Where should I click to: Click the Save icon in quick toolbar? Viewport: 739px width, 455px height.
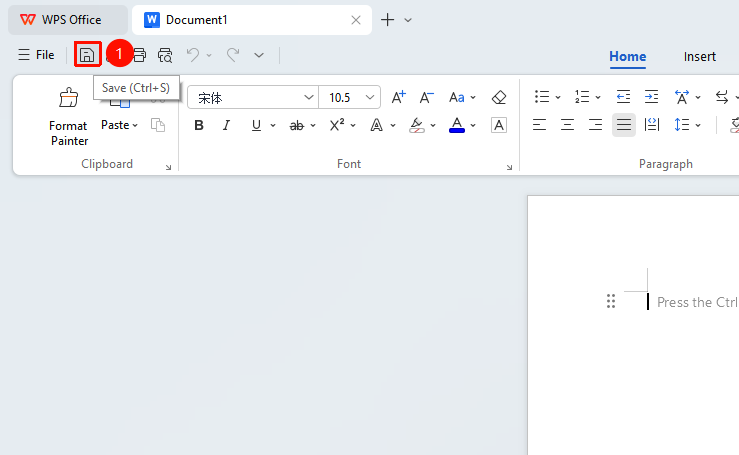(87, 55)
